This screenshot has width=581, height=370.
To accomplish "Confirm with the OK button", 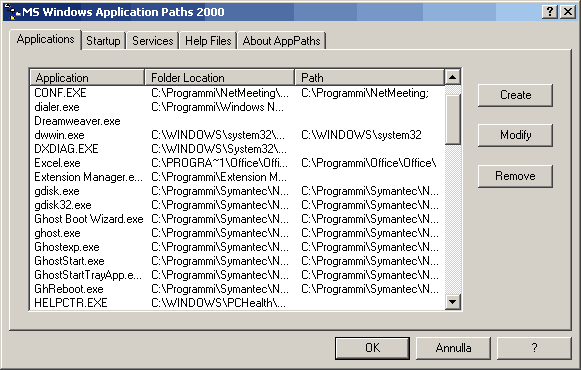I will (372, 348).
